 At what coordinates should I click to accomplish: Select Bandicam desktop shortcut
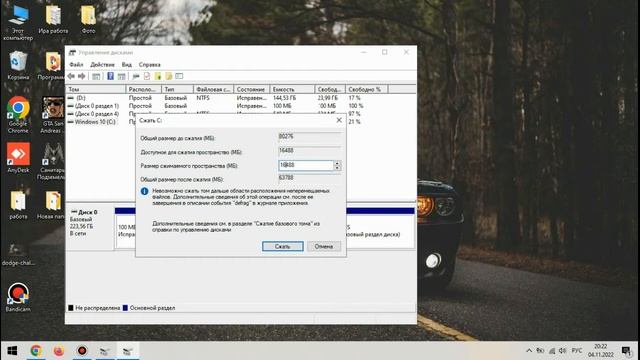[x=18, y=297]
